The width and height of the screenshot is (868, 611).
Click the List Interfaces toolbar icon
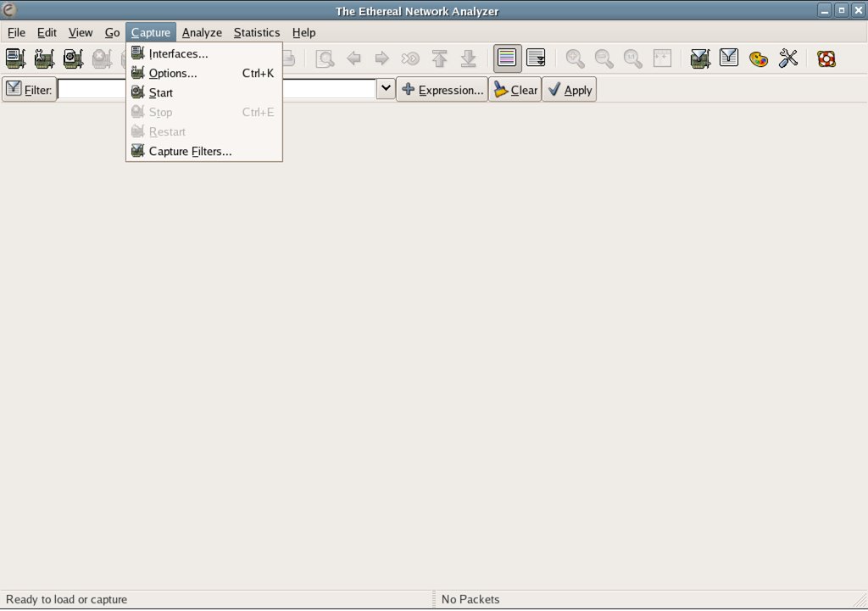click(x=15, y=58)
